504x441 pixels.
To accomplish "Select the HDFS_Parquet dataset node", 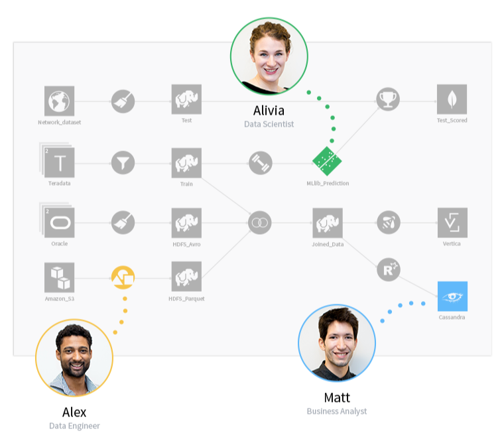I will 186,277.
